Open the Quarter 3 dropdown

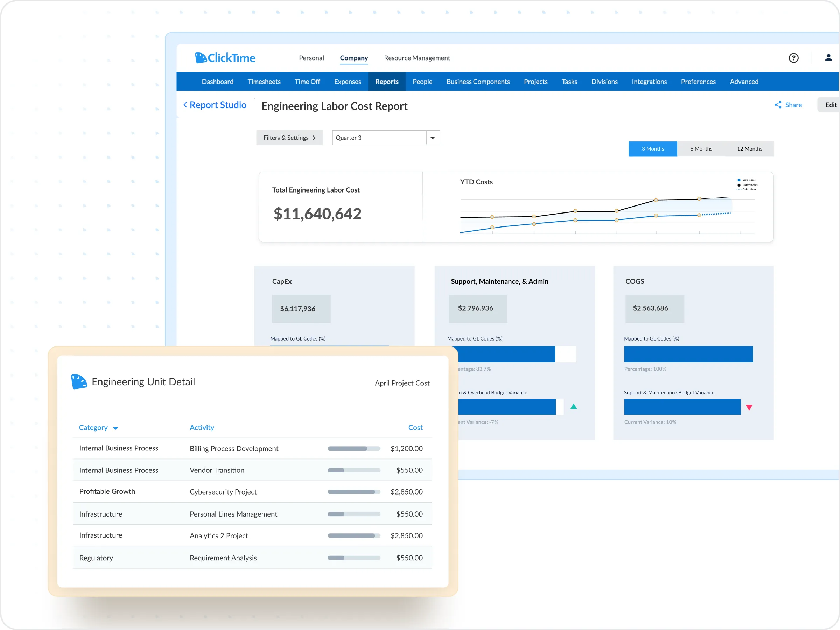[x=432, y=138]
